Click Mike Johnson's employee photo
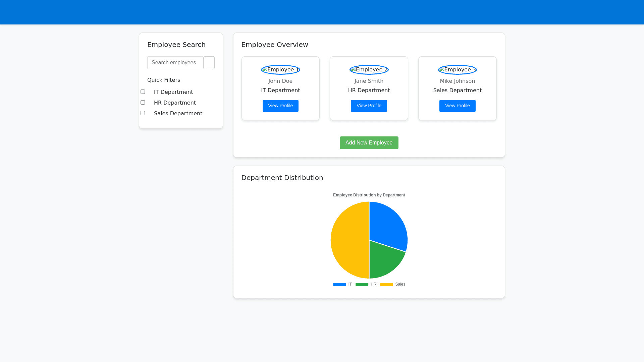The height and width of the screenshot is (362, 644). [x=457, y=70]
